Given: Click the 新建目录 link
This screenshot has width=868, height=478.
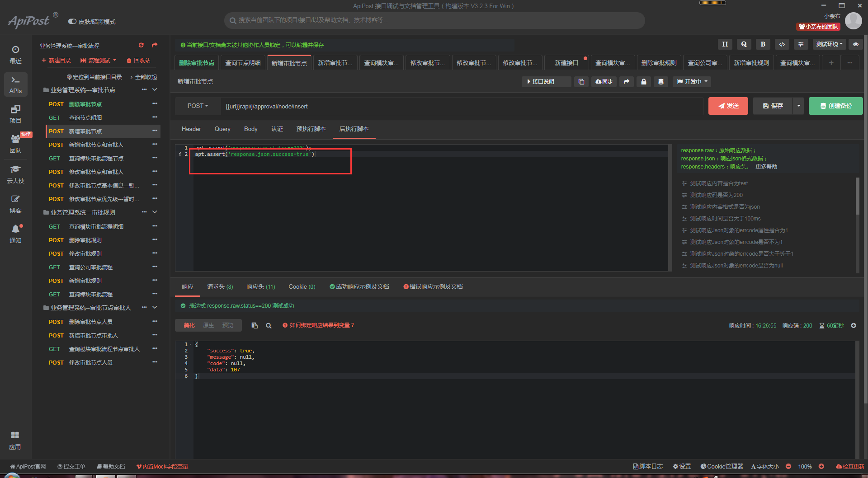Looking at the screenshot, I should coord(57,61).
